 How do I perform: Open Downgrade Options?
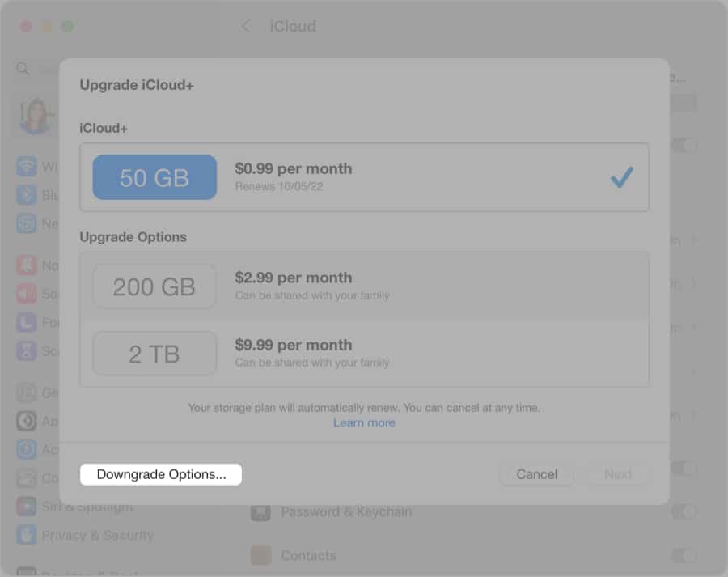tap(161, 474)
